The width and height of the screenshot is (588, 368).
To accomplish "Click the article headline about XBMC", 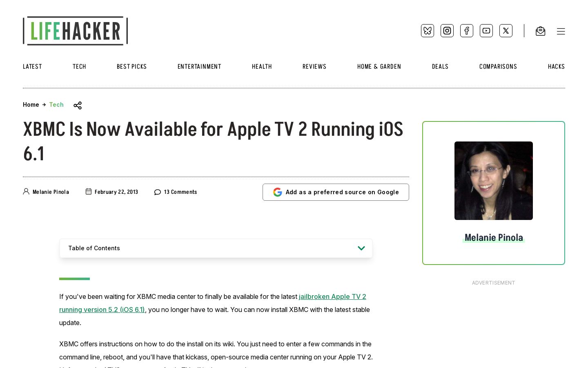I will click(x=213, y=141).
